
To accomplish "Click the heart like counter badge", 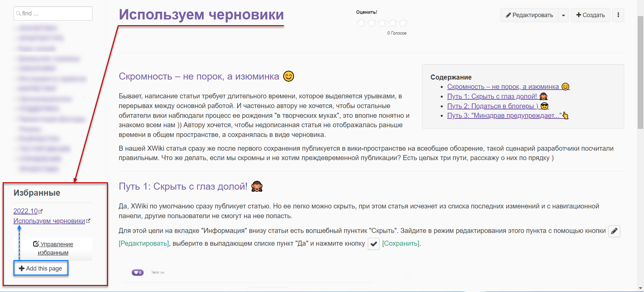I will (138, 273).
